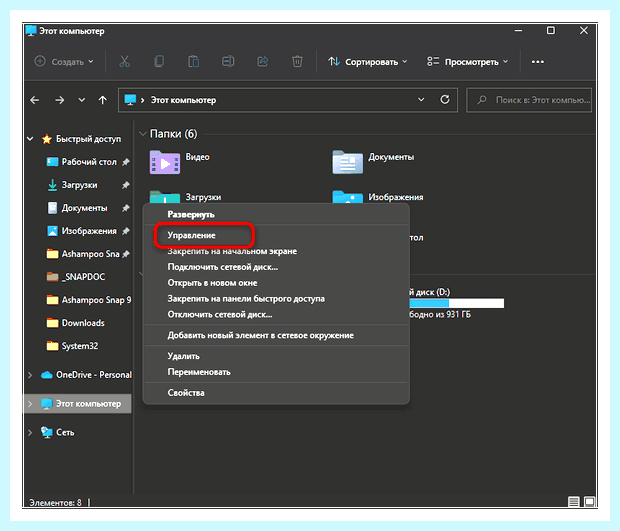Open the Просмотреть dropdown

pos(467,62)
